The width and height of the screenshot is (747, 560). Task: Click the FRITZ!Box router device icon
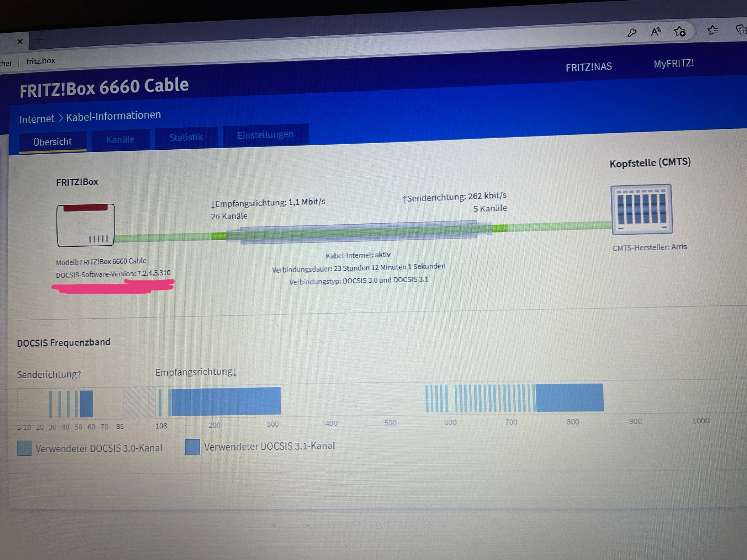85,225
